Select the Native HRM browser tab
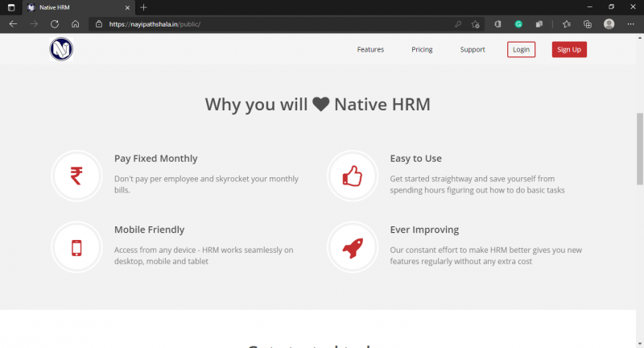 pyautogui.click(x=78, y=7)
